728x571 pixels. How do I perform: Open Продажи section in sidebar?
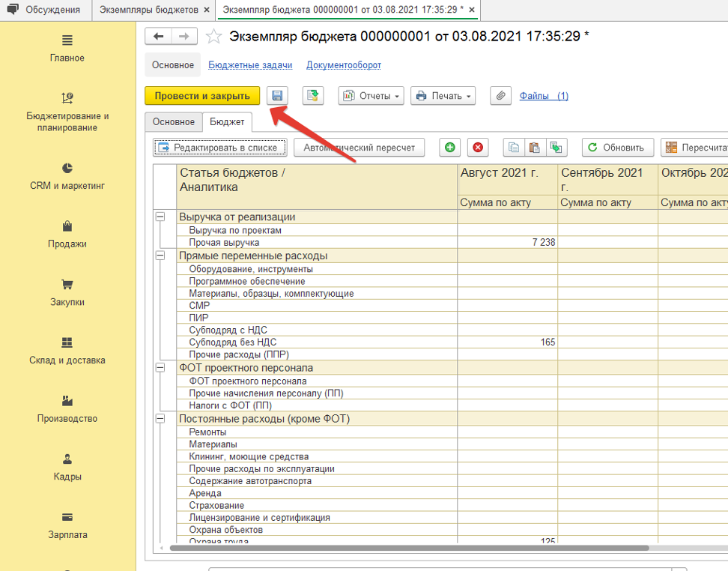67,235
